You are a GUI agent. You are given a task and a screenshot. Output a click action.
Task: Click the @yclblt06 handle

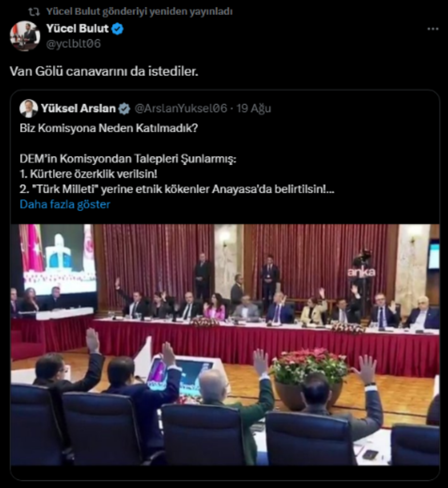pos(74,44)
